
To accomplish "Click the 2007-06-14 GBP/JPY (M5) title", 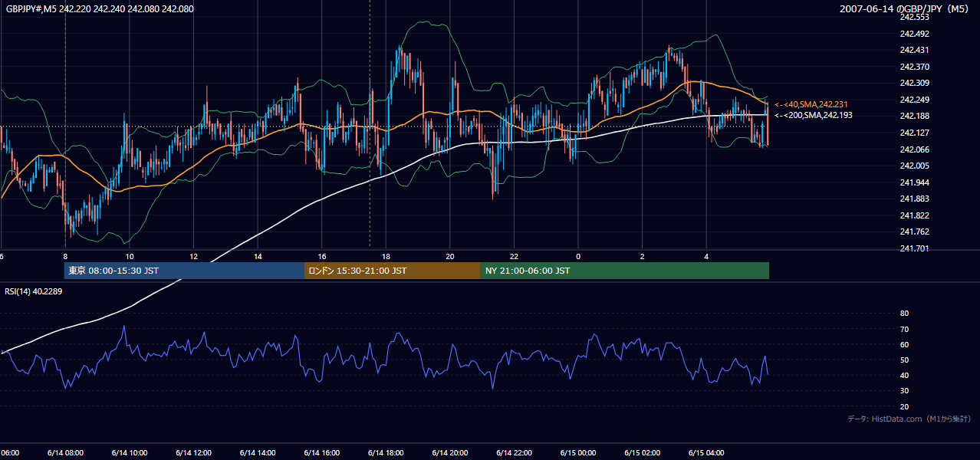I will click(906, 9).
